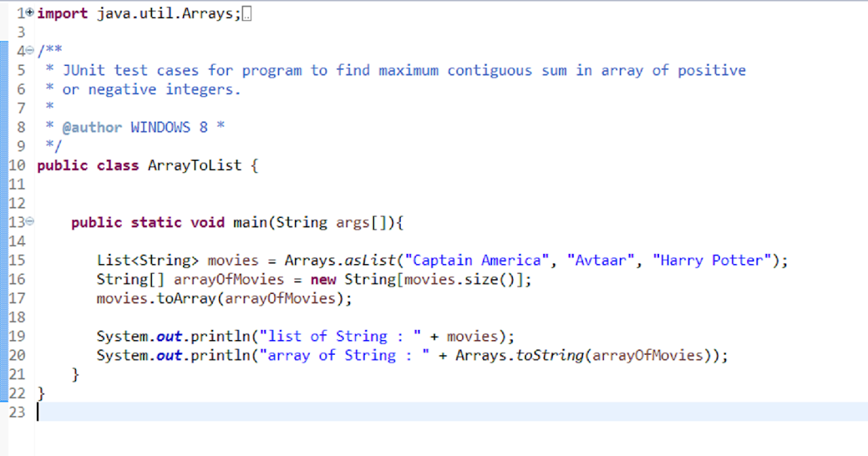Click the public keyword on the class declaration

point(61,165)
